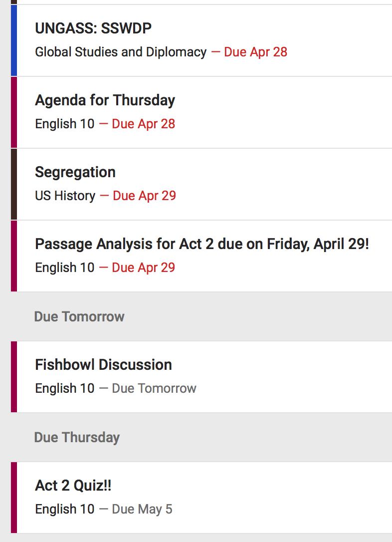The width and height of the screenshot is (392, 542).
Task: Click the Due Apr 29 text under Segregation
Action: pyautogui.click(x=144, y=196)
